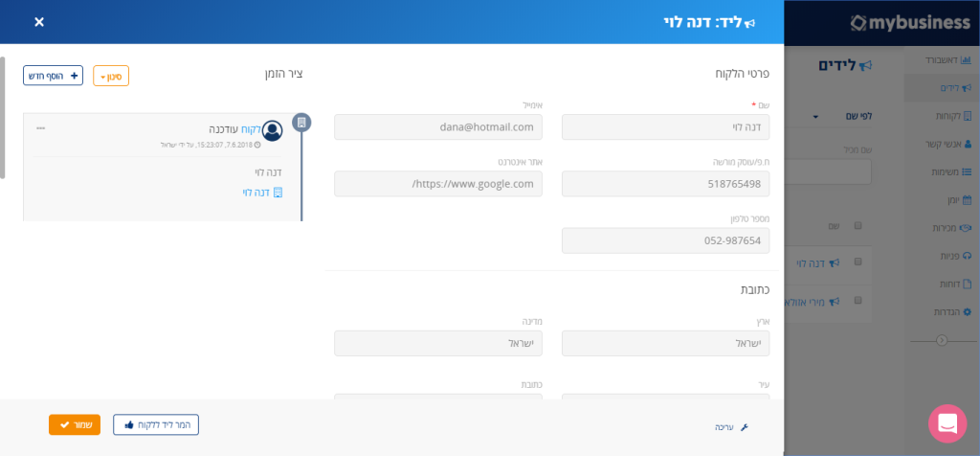Check the box beside מירי אזולאי row
The height and width of the screenshot is (456, 980).
pos(857,300)
